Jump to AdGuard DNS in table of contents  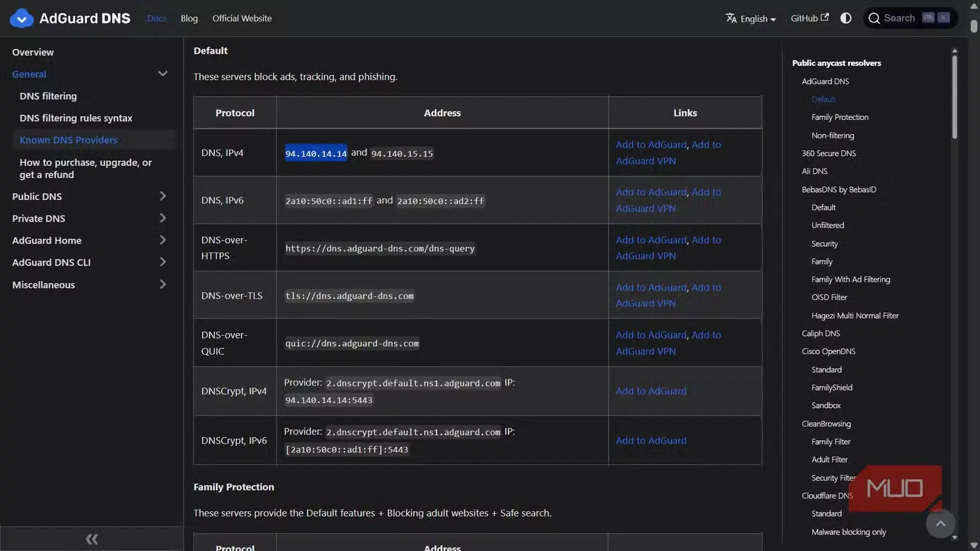click(825, 81)
